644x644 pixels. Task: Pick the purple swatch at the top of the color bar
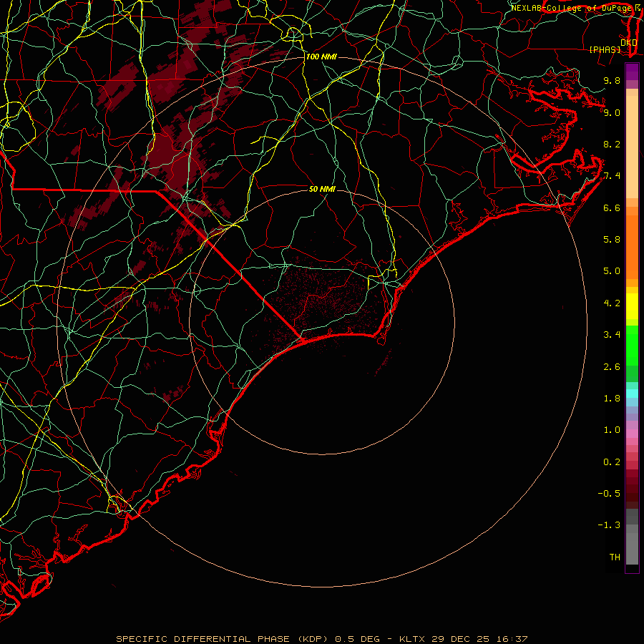(632, 72)
